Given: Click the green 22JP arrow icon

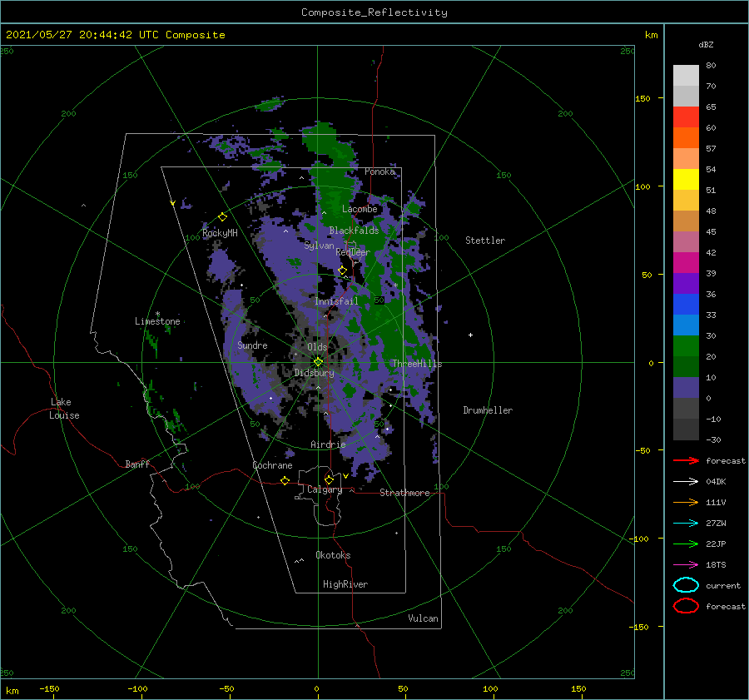Looking at the screenshot, I should click(x=686, y=544).
